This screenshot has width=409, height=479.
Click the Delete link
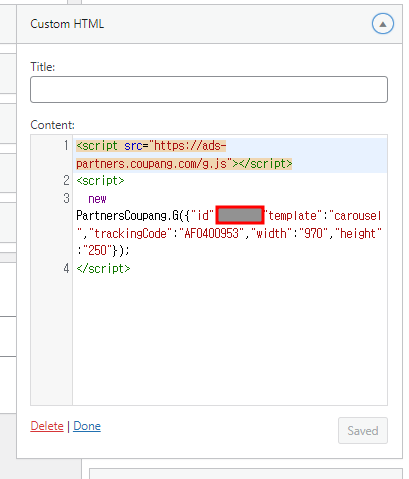(x=47, y=426)
